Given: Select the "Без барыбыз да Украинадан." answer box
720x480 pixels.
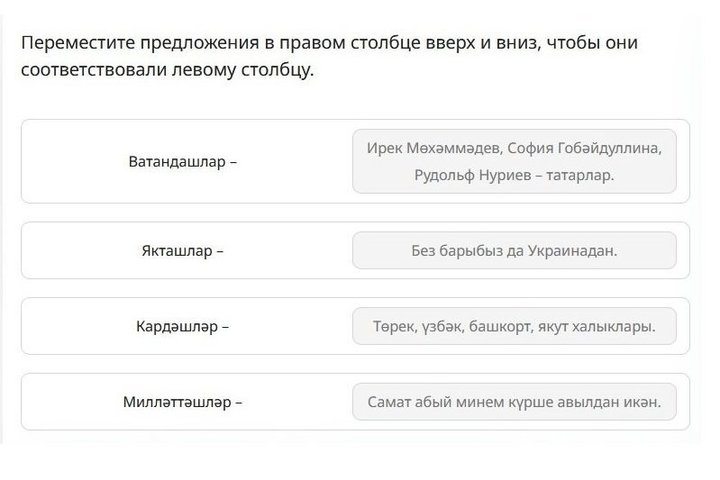Looking at the screenshot, I should [514, 250].
